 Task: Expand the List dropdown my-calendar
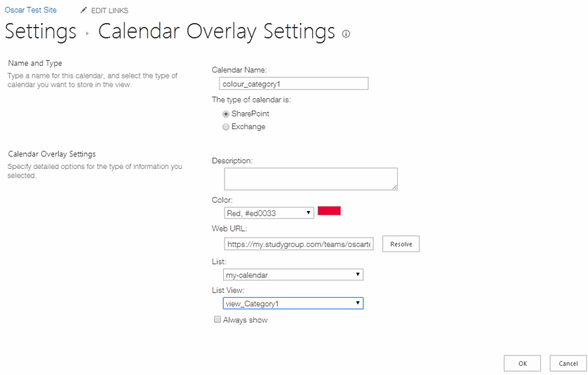click(293, 275)
